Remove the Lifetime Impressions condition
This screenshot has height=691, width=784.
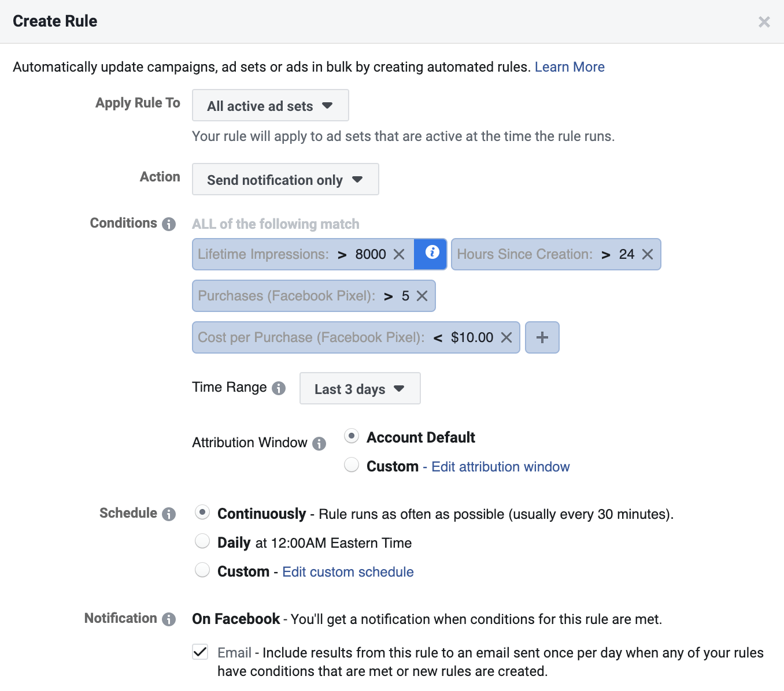[x=399, y=255]
